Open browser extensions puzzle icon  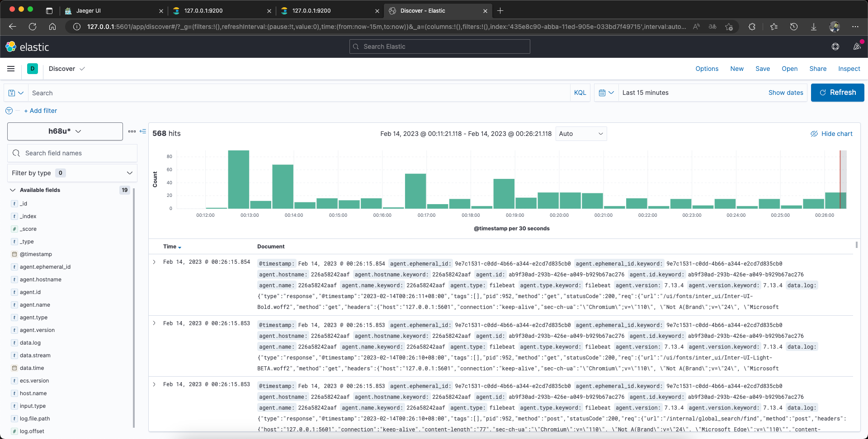752,27
